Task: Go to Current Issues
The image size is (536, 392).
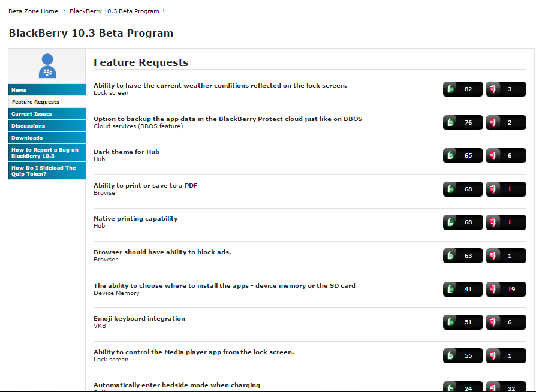Action: coord(47,114)
